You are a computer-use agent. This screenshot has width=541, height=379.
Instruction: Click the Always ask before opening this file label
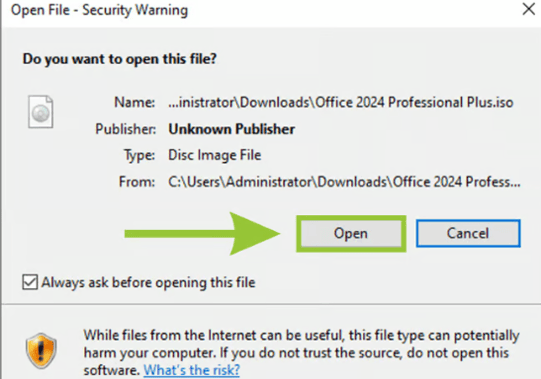148,282
